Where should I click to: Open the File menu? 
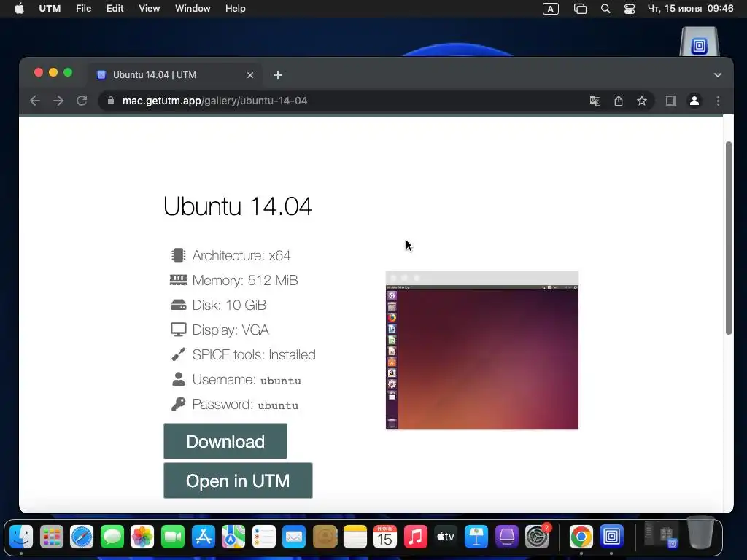pyautogui.click(x=83, y=9)
